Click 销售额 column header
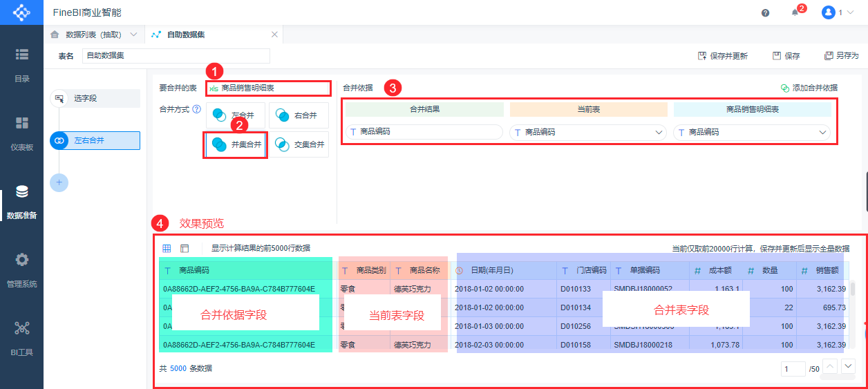Image resolution: width=868 pixels, height=389 pixels. coord(822,270)
